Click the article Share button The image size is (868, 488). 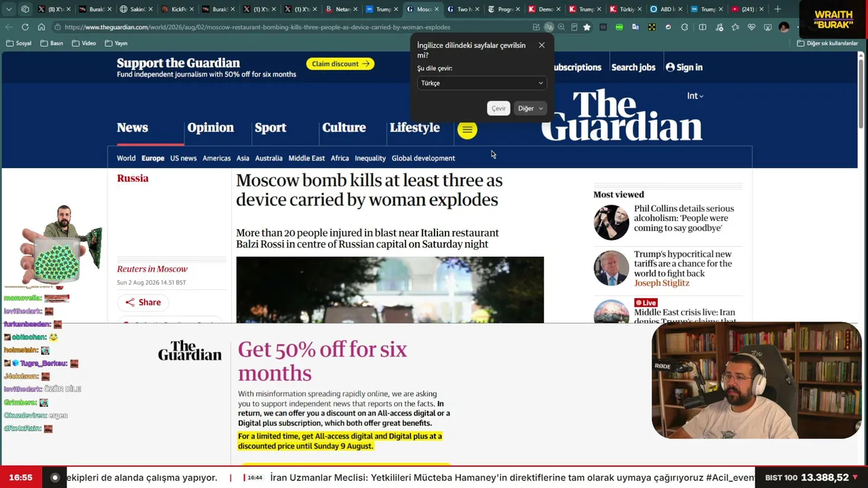pyautogui.click(x=143, y=302)
